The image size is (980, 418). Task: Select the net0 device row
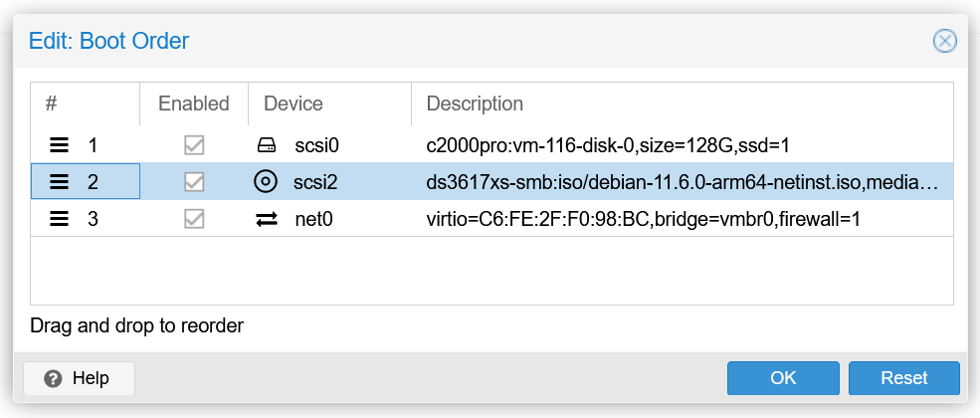point(491,219)
